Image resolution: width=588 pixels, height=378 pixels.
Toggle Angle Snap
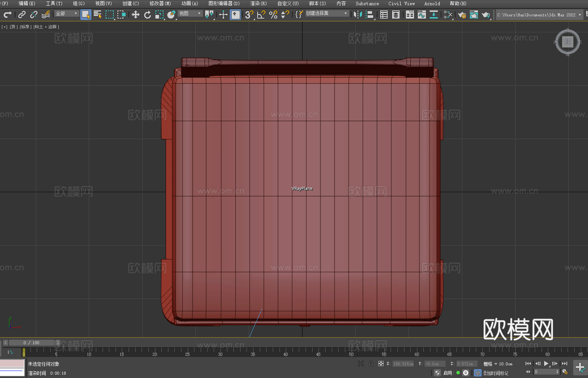click(261, 15)
